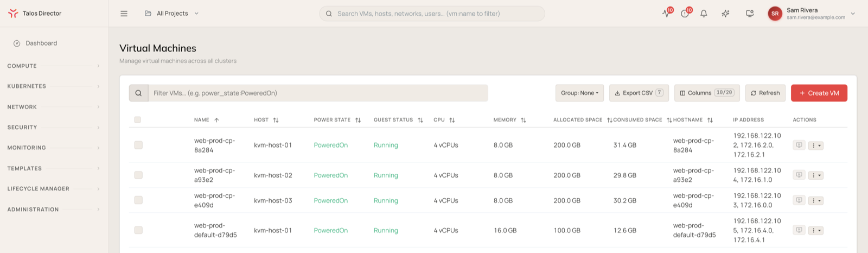Expand the Compute sidebar section
Screen dimensions: 868x253
pos(54,66)
